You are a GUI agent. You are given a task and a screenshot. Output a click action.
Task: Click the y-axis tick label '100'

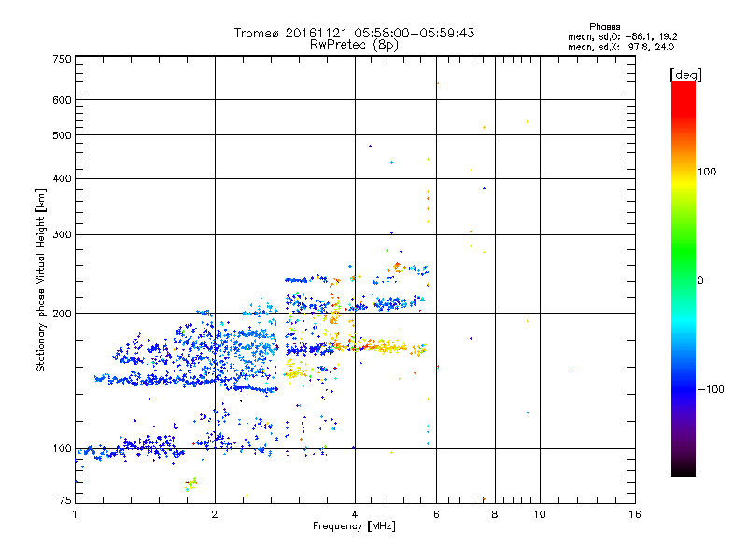coord(62,448)
